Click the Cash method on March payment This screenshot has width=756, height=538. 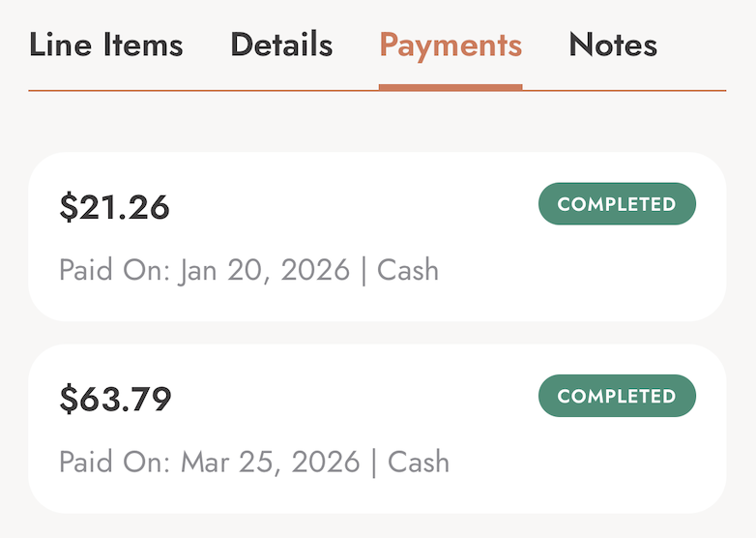419,462
